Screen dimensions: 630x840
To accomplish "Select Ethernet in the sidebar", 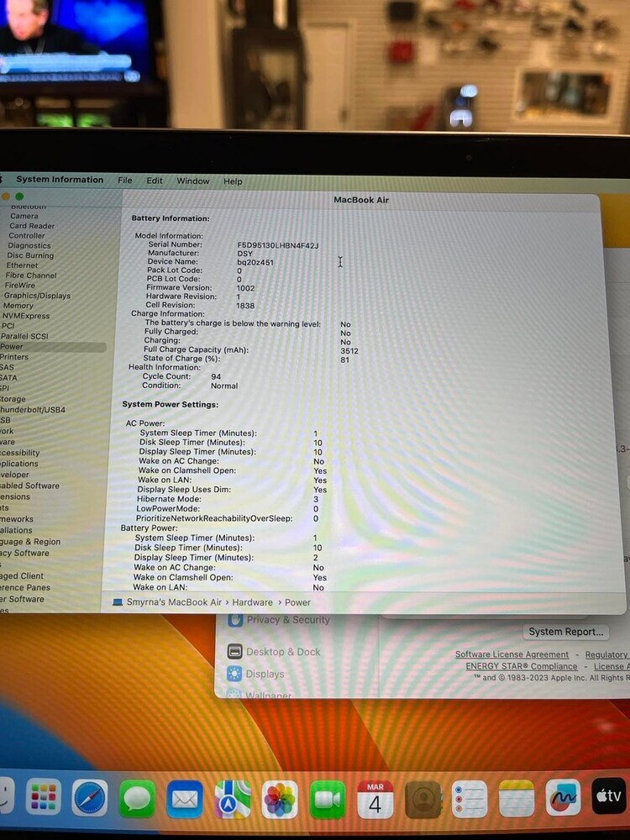I will point(22,265).
